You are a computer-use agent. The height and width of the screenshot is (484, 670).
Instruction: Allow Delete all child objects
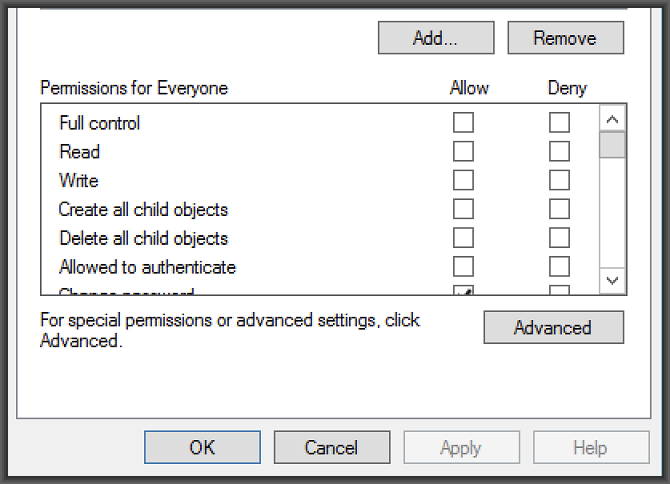[463, 238]
